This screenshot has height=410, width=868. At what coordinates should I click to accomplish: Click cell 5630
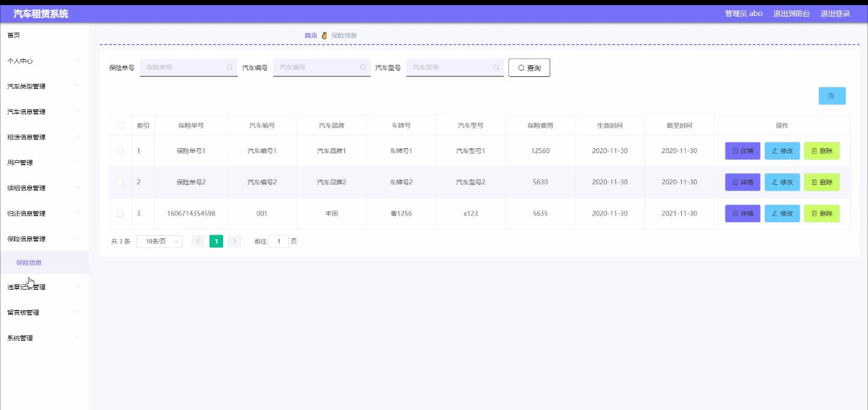click(x=540, y=182)
